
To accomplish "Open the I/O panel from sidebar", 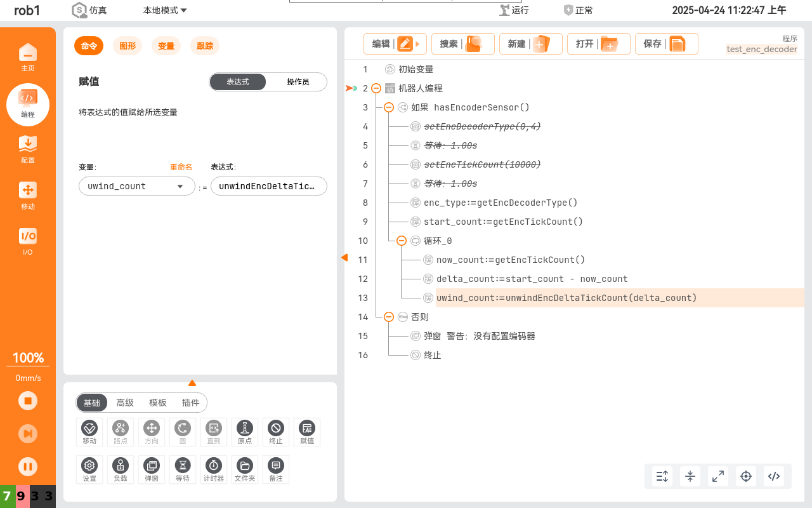I will pos(28,241).
